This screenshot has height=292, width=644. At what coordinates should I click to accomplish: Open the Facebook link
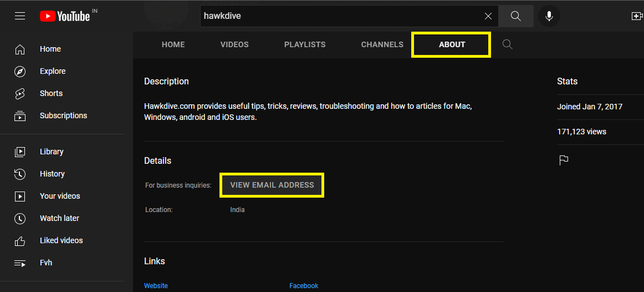(304, 285)
